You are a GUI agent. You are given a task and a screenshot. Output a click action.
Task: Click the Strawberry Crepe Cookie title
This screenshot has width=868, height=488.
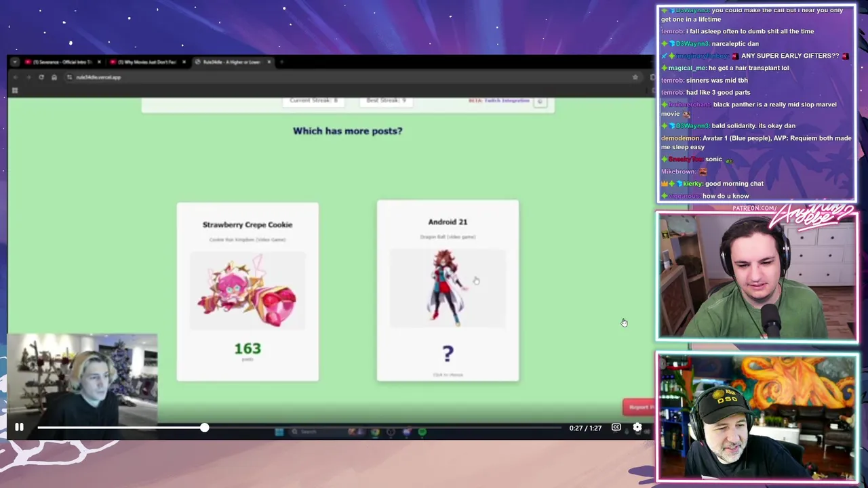point(248,224)
